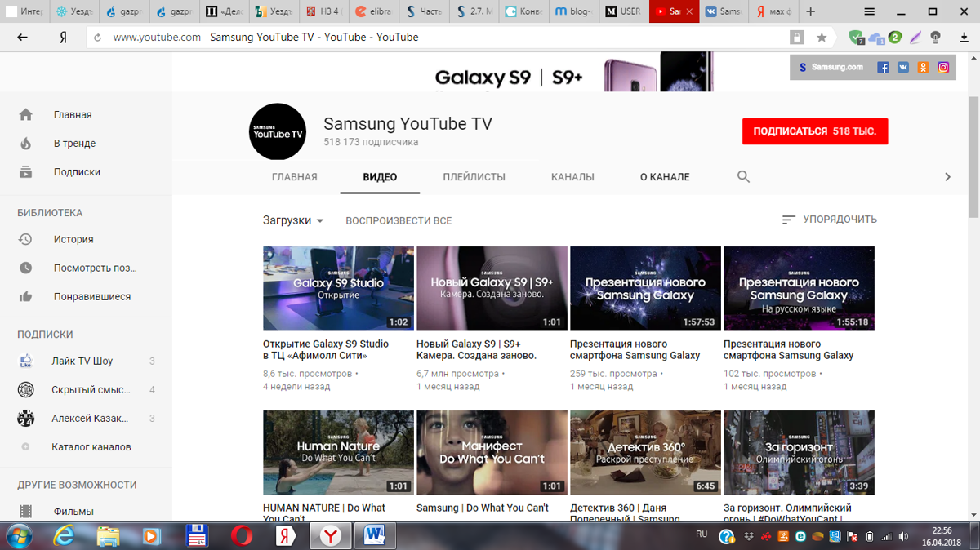This screenshot has width=980, height=550.
Task: Switch to the Главная channel tab
Action: click(x=295, y=177)
